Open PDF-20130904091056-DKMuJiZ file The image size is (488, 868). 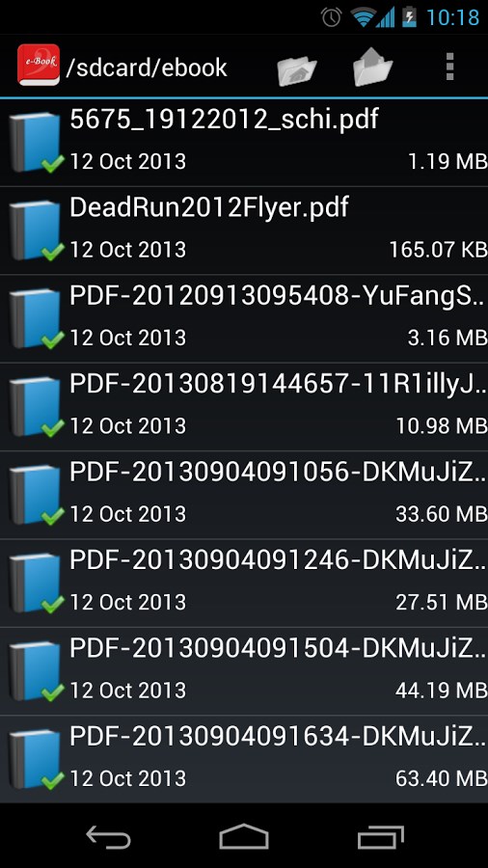[x=244, y=495]
